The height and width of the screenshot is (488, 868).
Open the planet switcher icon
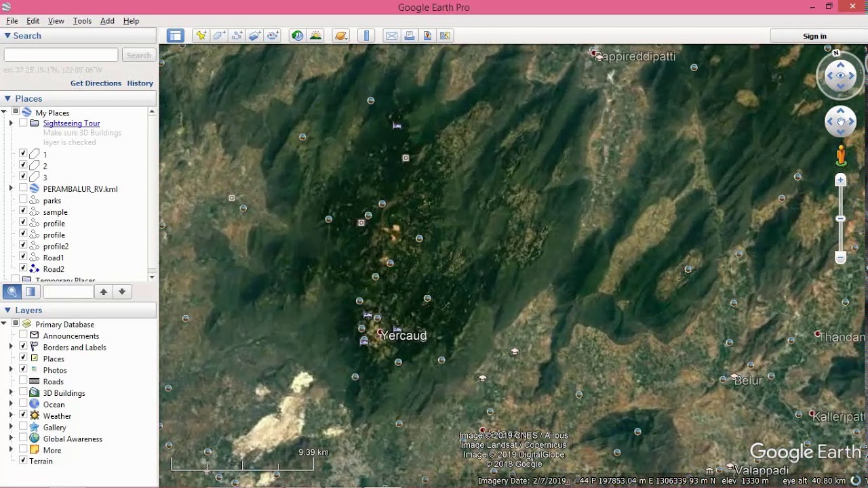(x=340, y=36)
